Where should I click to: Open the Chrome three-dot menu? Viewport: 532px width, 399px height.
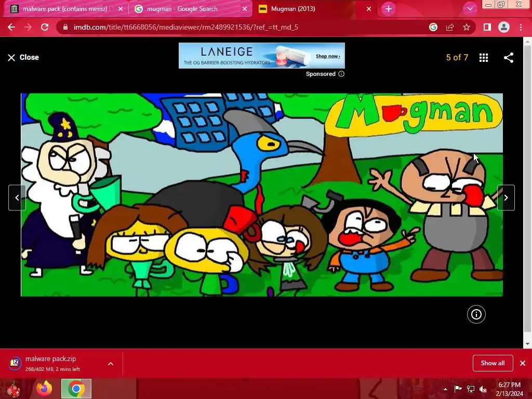coord(521,27)
